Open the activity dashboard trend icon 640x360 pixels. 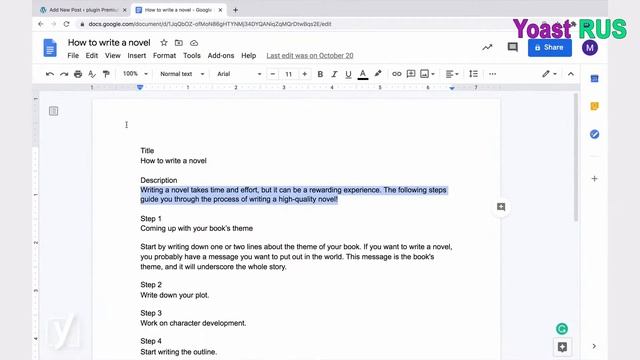tap(487, 47)
